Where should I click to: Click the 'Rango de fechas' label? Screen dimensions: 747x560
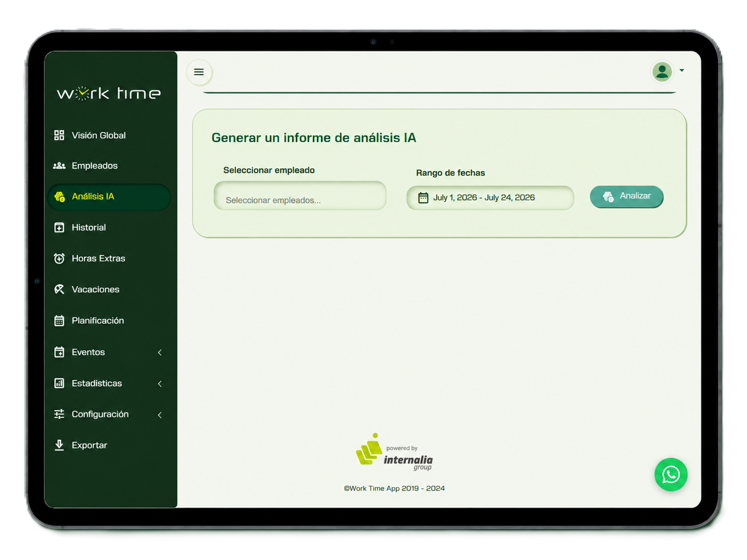pos(450,173)
